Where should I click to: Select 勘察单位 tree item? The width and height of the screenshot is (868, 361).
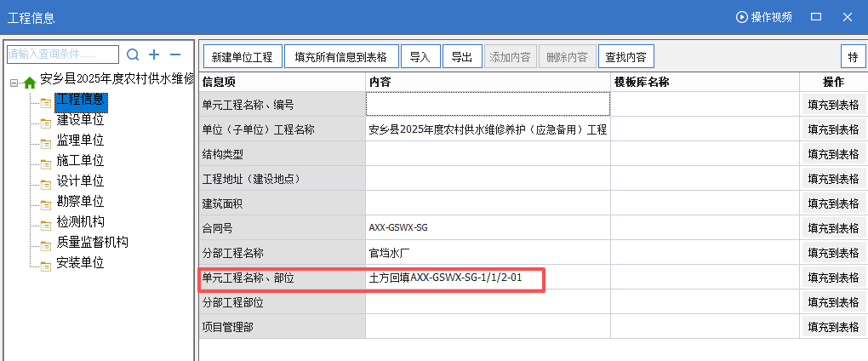click(80, 202)
